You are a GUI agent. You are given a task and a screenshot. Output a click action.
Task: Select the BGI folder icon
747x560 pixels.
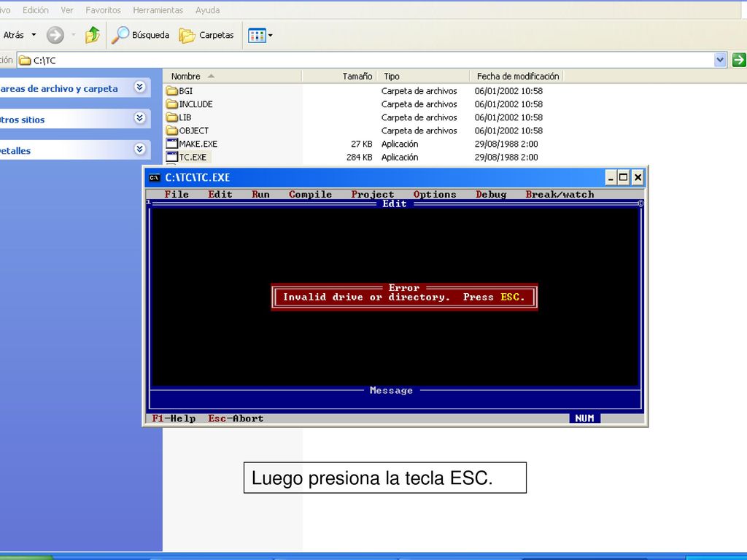click(172, 91)
